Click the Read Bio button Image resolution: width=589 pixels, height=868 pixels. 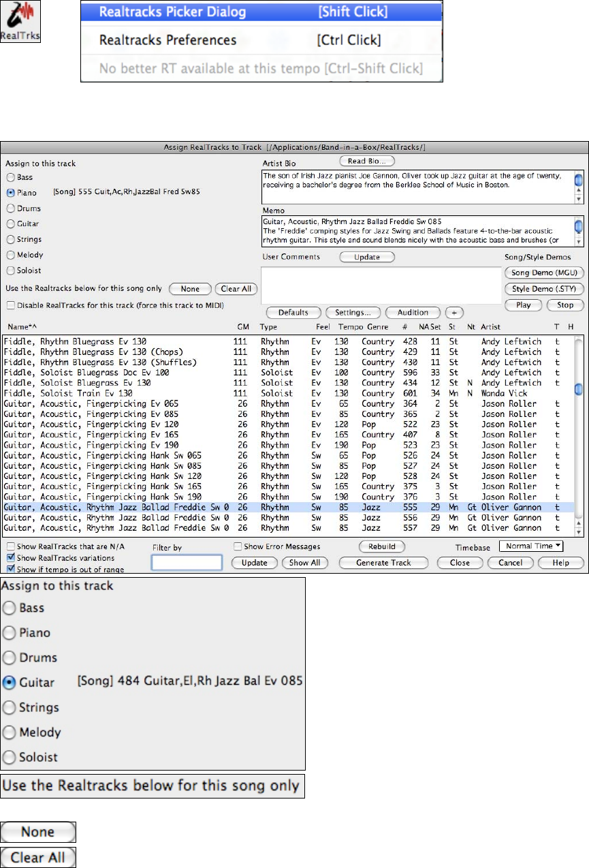[x=367, y=161]
